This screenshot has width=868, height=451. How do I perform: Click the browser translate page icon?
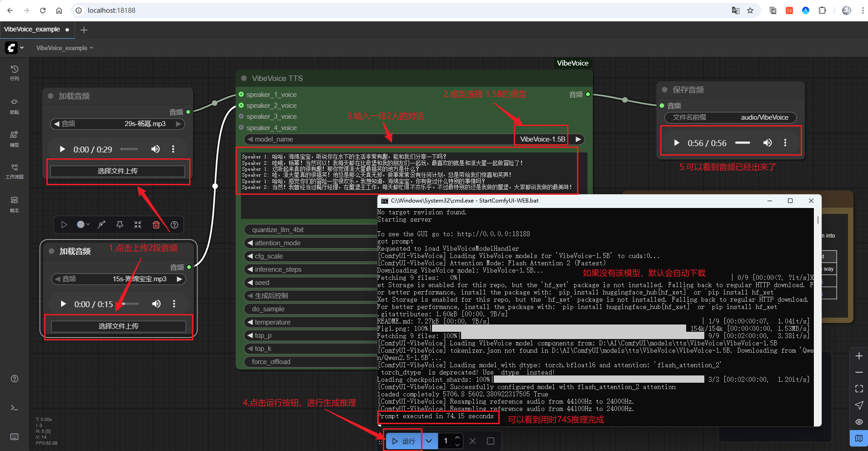click(x=735, y=10)
